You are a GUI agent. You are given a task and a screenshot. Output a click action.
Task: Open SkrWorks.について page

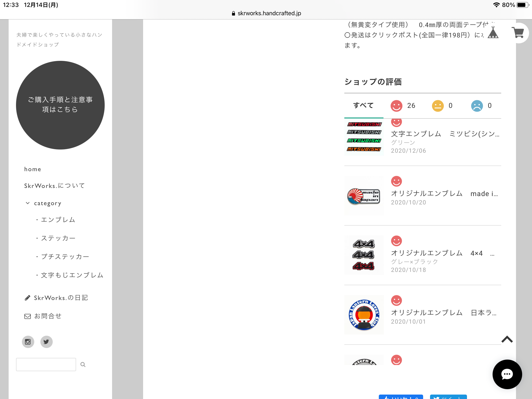coord(54,185)
